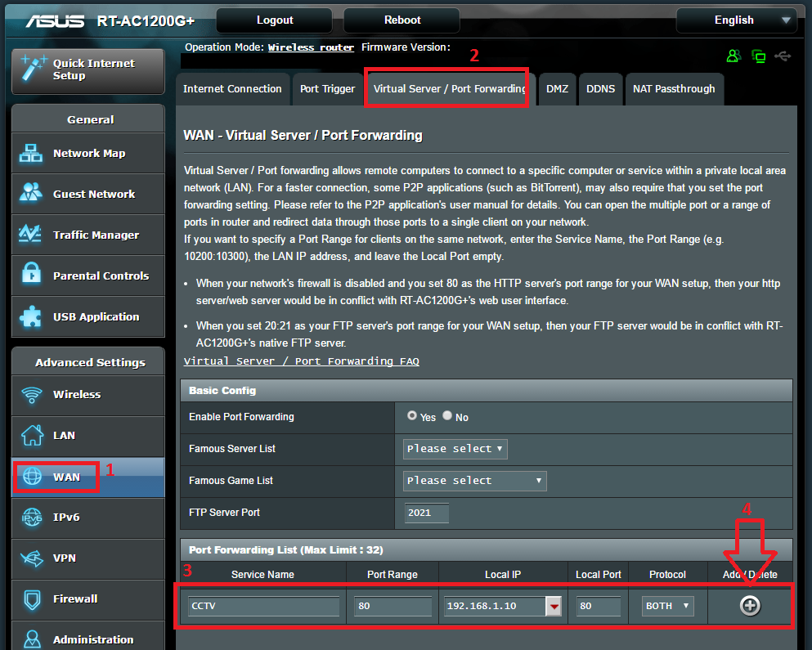Click the Traffic Manager icon
Image resolution: width=812 pixels, height=650 pixels.
tap(32, 235)
